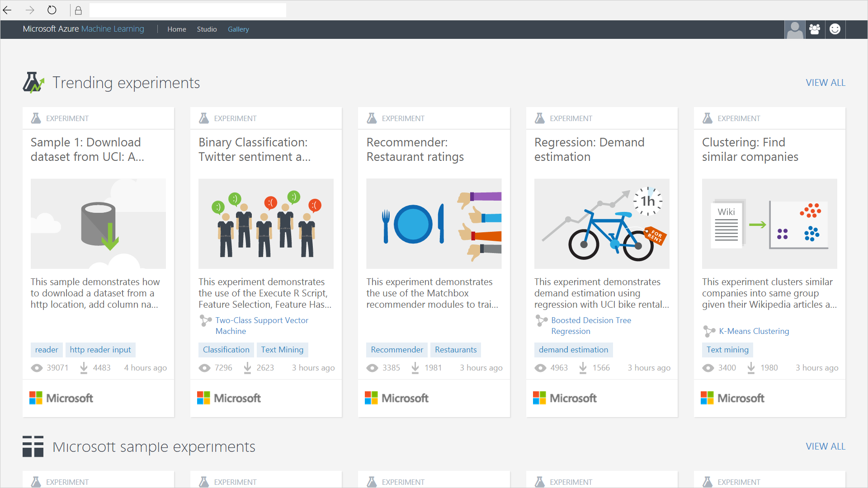Open the user profile avatar icon
Viewport: 868px width, 488px height.
tap(794, 29)
